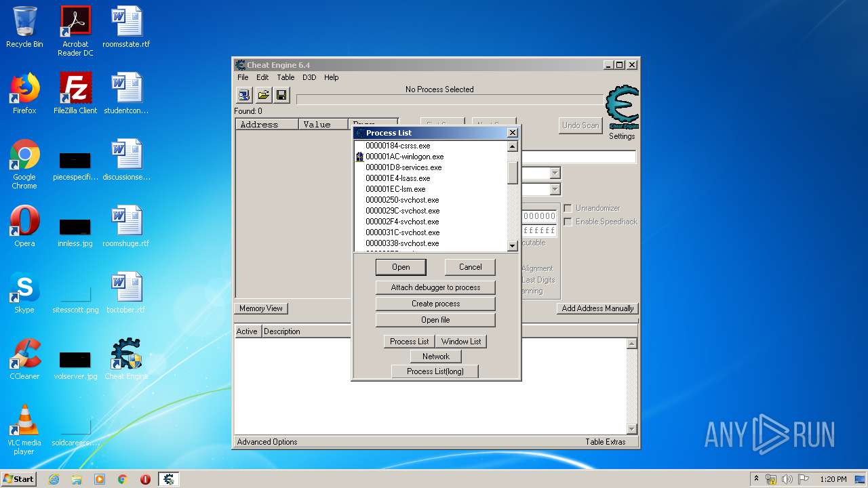Click Cheat Engine taskbar button
This screenshot has width=868, height=488.
point(169,479)
